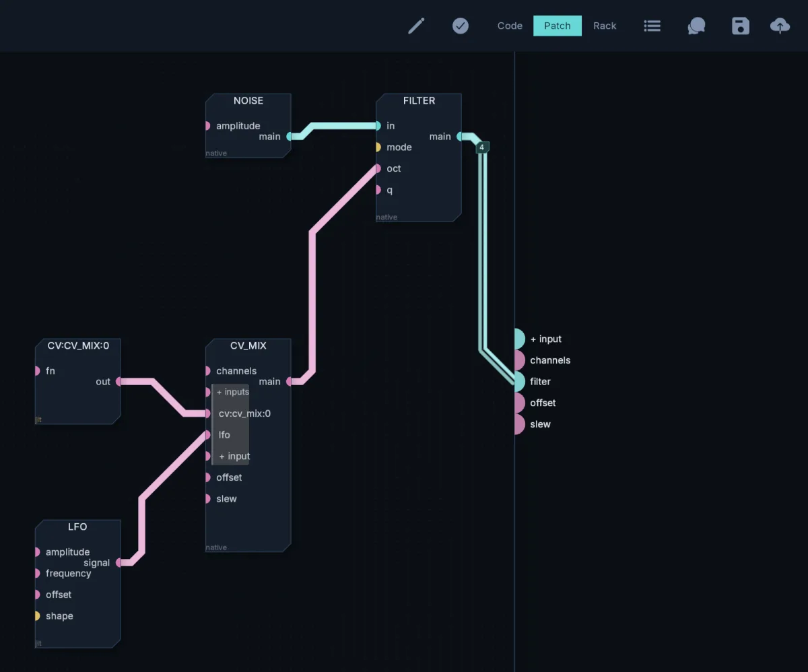
Task: Click the CV_MIX offset port
Action: (207, 477)
